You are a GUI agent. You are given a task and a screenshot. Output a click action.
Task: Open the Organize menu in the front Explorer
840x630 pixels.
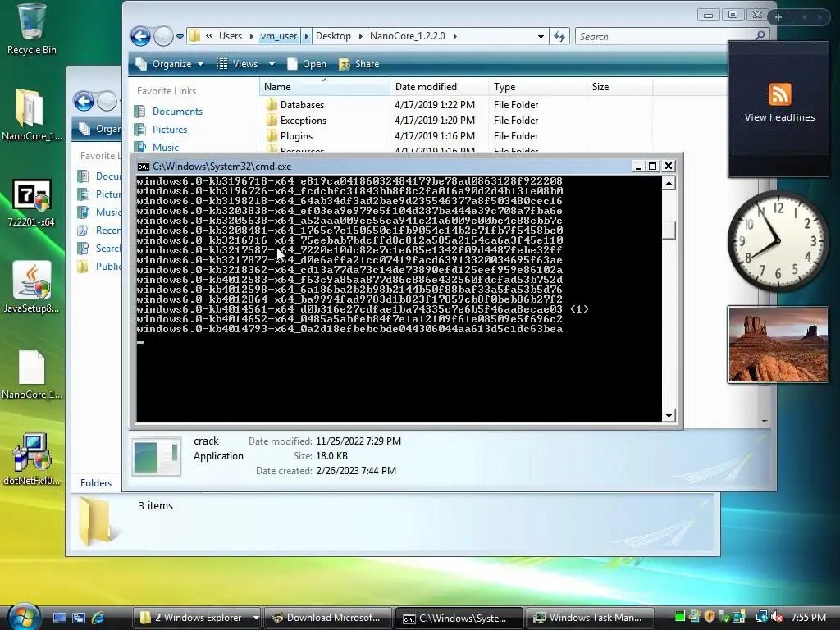coord(169,64)
